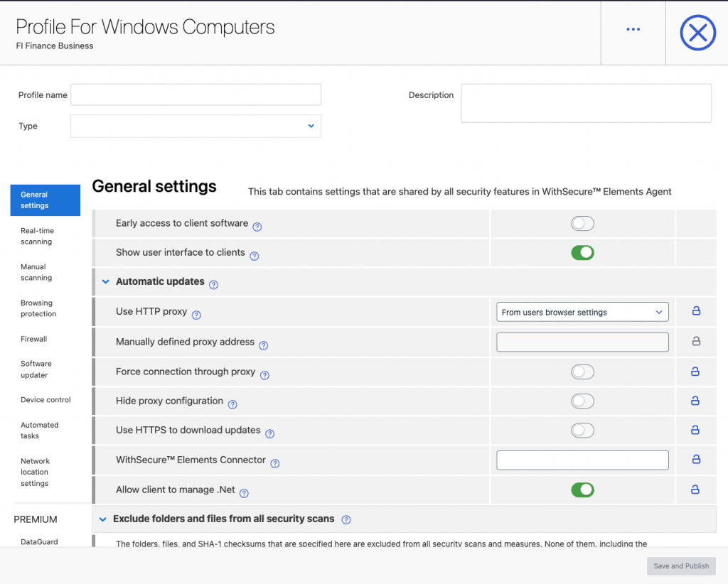Click help icon for Manually defined proxy address
This screenshot has height=584, width=728.
[x=264, y=345]
